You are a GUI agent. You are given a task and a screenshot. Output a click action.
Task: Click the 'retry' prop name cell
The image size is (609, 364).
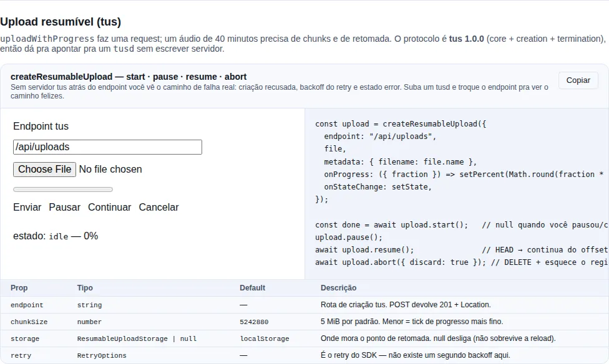pyautogui.click(x=21, y=355)
